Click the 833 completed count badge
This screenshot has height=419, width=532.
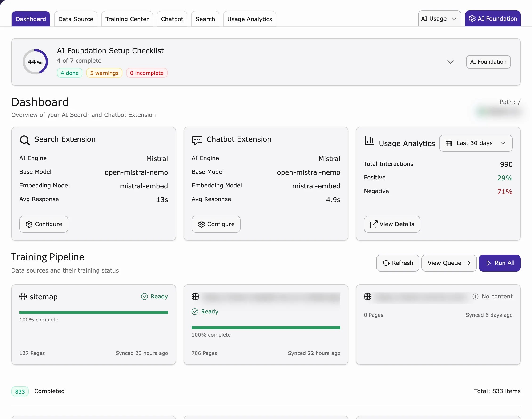click(20, 391)
